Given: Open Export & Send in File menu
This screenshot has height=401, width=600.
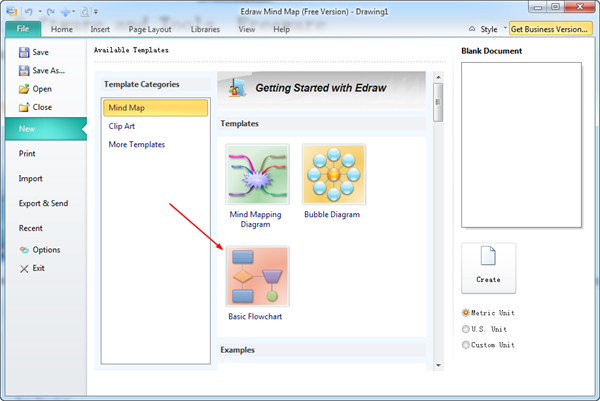Looking at the screenshot, I should pos(46,203).
